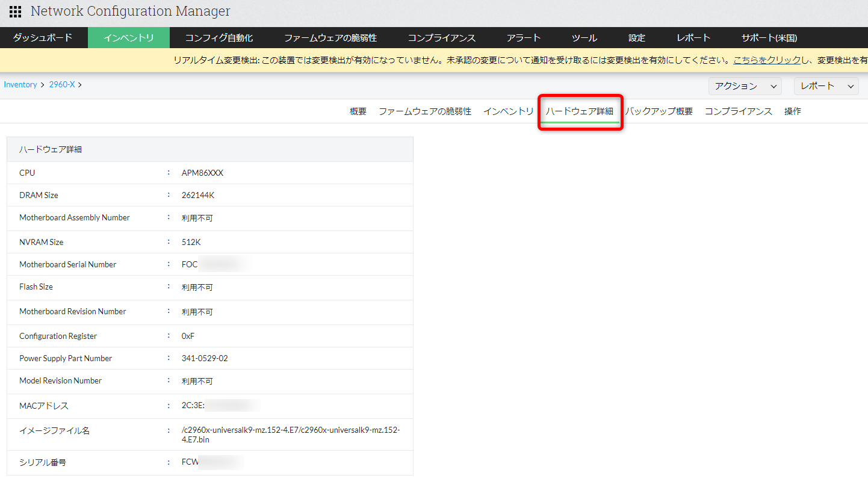
Task: Open the 設定 menu
Action: [637, 38]
